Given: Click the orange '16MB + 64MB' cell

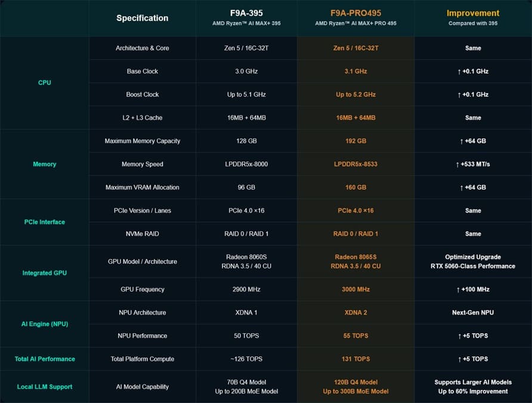Looking at the screenshot, I should tap(355, 118).
